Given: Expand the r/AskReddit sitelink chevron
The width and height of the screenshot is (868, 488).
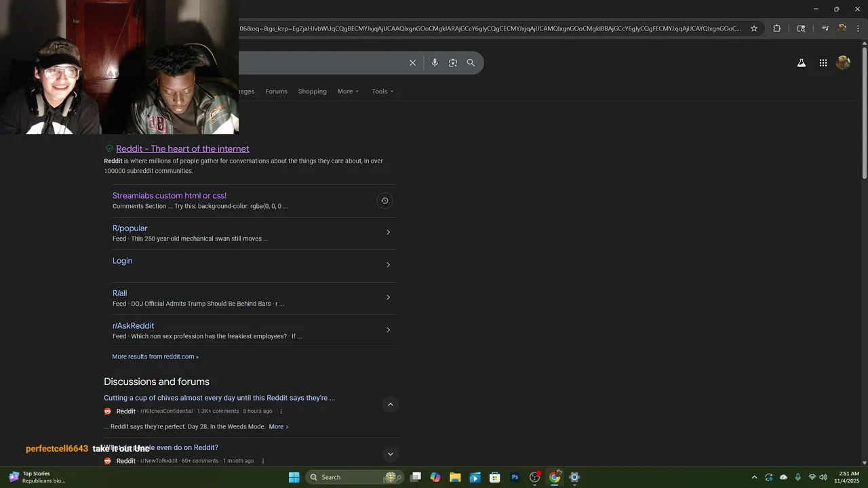Looking at the screenshot, I should [x=388, y=330].
